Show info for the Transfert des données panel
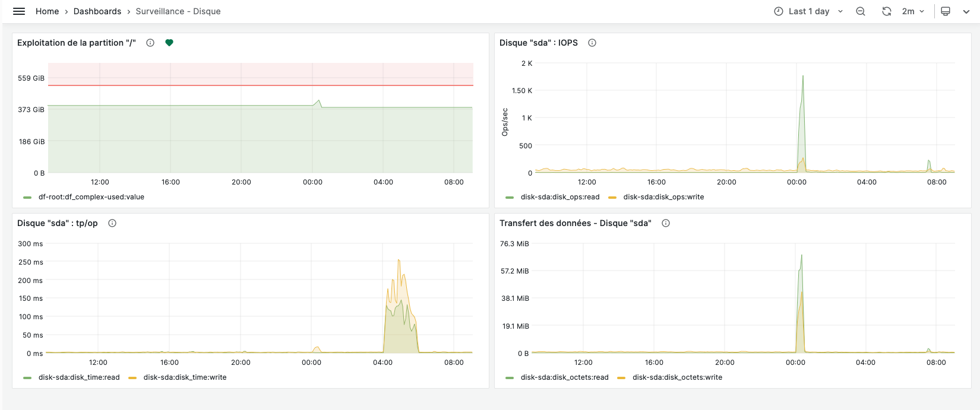This screenshot has height=410, width=980. [666, 223]
